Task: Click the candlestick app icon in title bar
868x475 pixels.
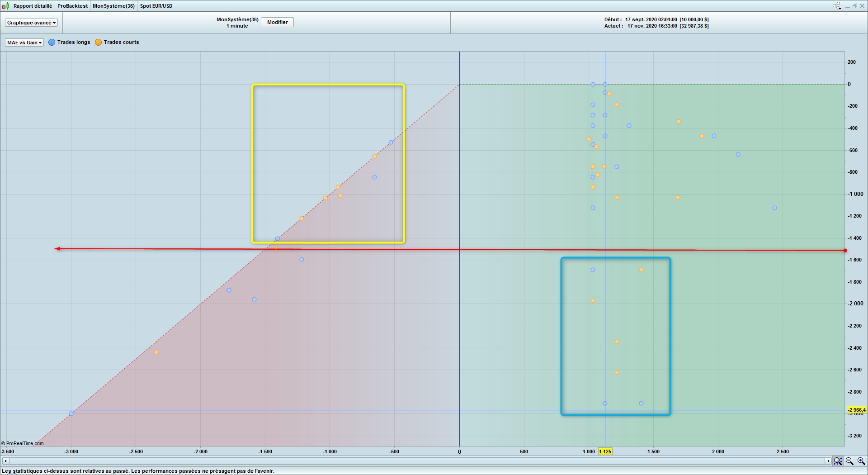Action: (6, 6)
